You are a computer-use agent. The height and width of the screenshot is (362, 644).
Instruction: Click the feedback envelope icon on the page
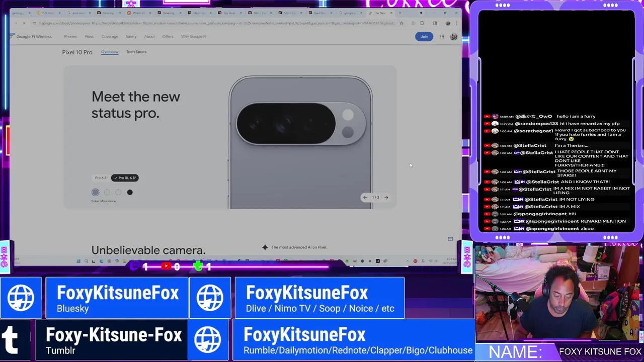click(450, 239)
